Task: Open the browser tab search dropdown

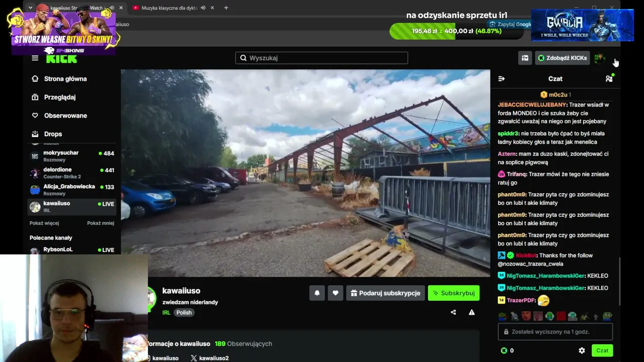Action: pyautogui.click(x=30, y=8)
